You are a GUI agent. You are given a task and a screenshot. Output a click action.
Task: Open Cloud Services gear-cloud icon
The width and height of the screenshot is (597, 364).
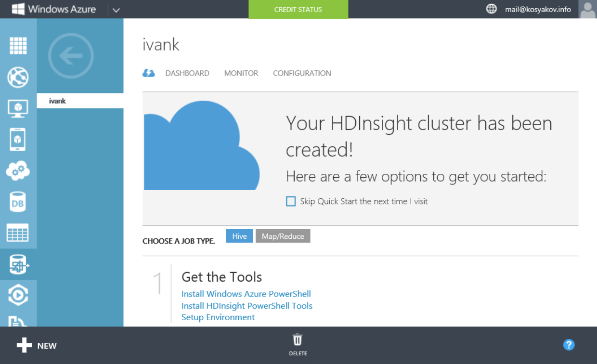[18, 171]
